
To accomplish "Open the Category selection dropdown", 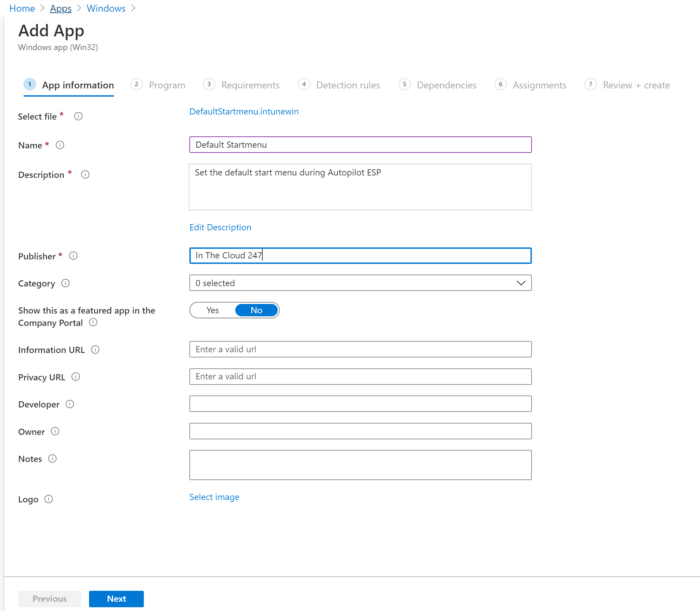I will point(521,283).
